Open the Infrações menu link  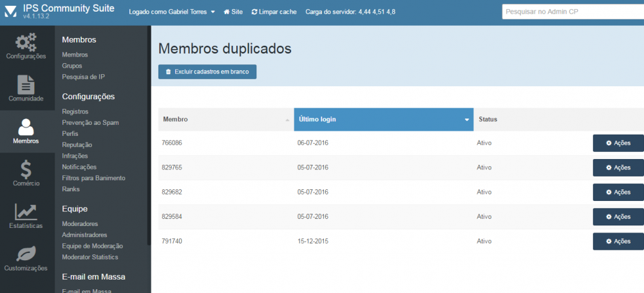tap(75, 156)
